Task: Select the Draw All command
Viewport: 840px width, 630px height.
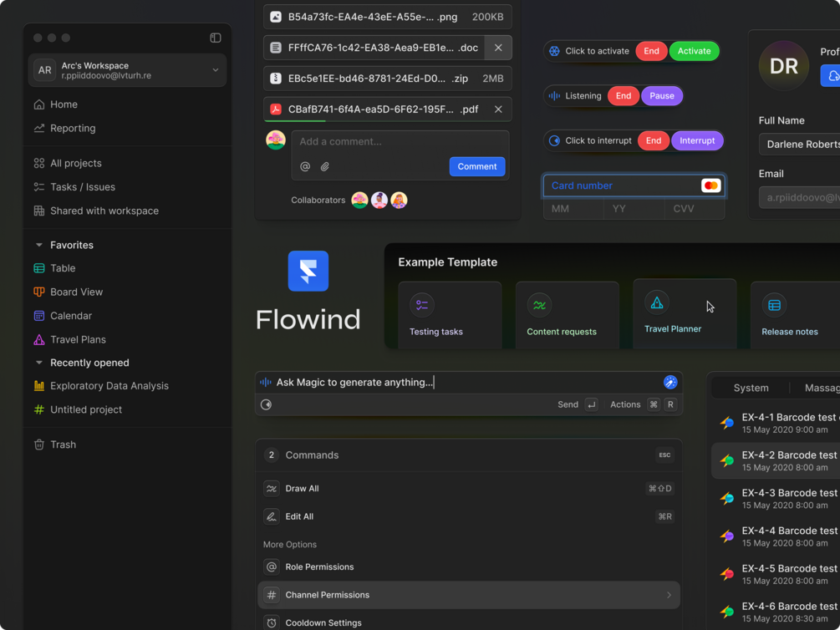Action: pos(468,489)
